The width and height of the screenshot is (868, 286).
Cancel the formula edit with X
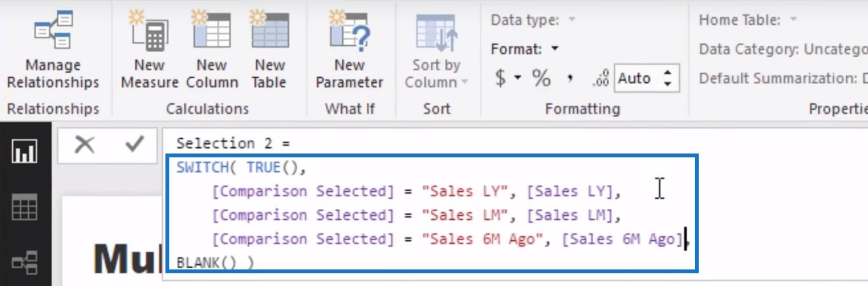pos(84,145)
